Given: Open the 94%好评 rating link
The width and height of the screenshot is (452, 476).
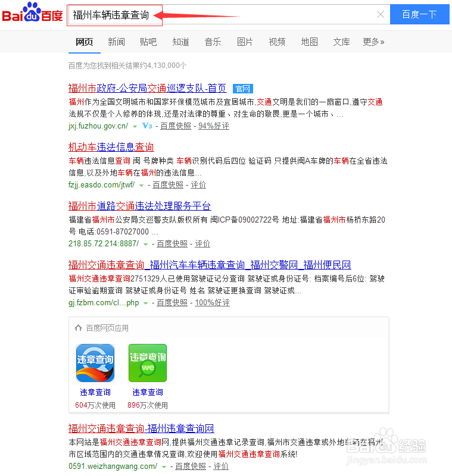Looking at the screenshot, I should pos(214,126).
